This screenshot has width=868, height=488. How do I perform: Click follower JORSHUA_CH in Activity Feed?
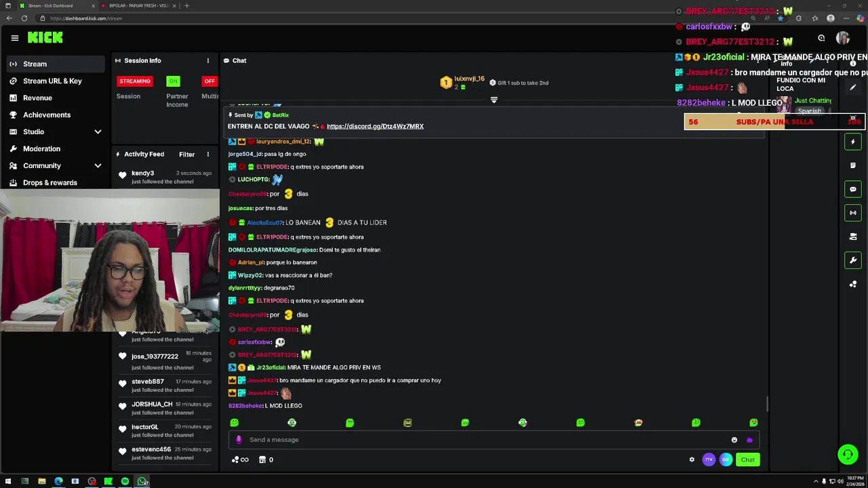(152, 405)
